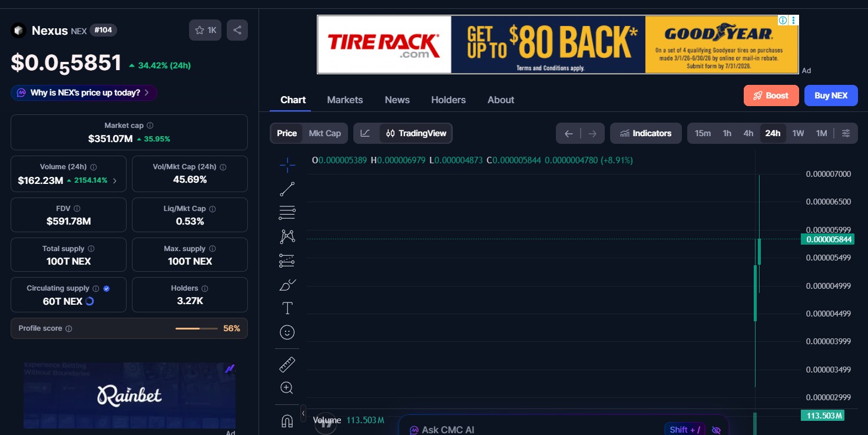Image resolution: width=868 pixels, height=435 pixels.
Task: Select the ruler measure tool
Action: (287, 365)
